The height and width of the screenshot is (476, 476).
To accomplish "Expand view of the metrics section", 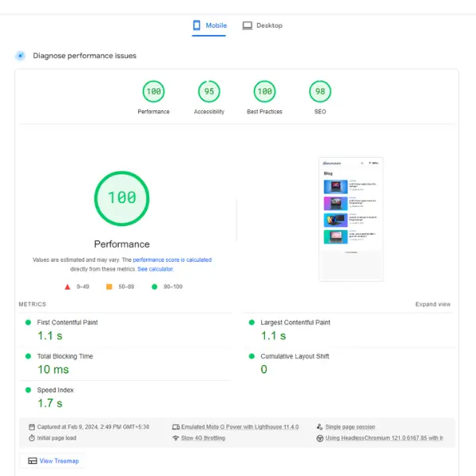I will click(432, 305).
